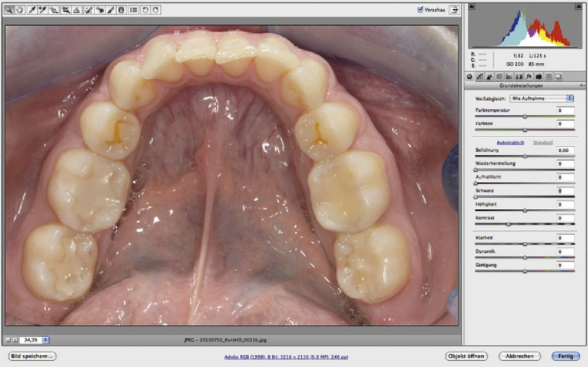Switch to the Tone Curve tab
The width and height of the screenshot is (588, 367).
point(479,76)
